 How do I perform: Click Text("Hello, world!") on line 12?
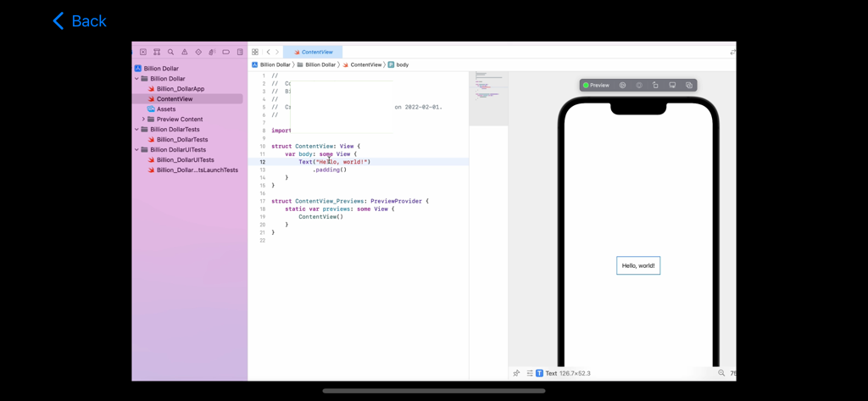click(x=334, y=162)
